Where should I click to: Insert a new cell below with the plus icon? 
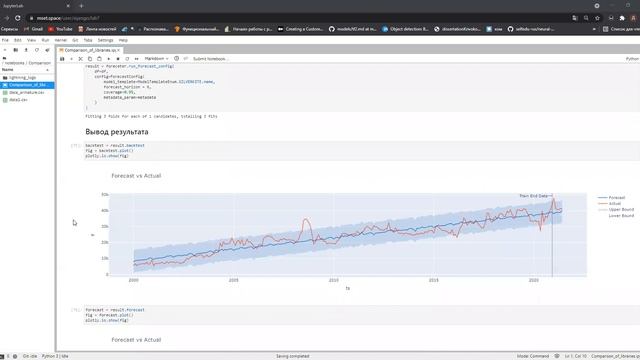(x=71, y=59)
